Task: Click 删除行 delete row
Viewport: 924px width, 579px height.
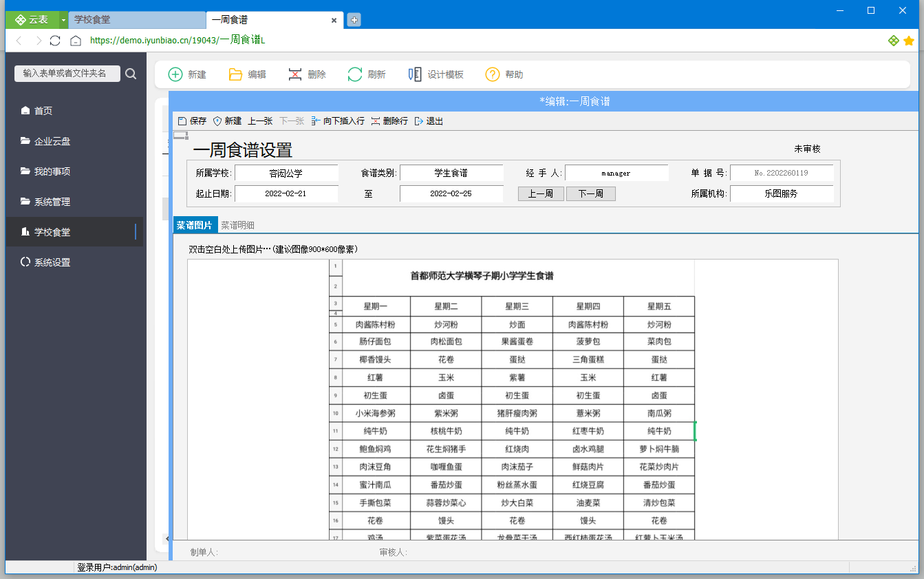Action: (x=389, y=120)
